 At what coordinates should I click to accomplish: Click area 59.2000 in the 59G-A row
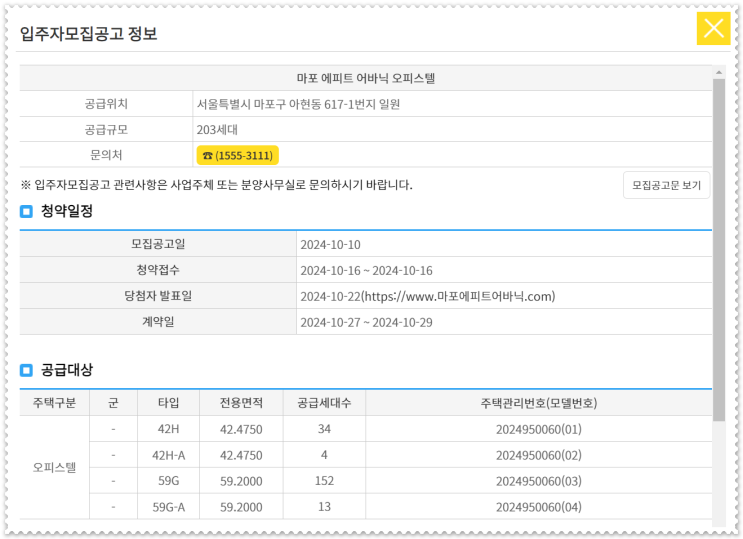pyautogui.click(x=241, y=507)
